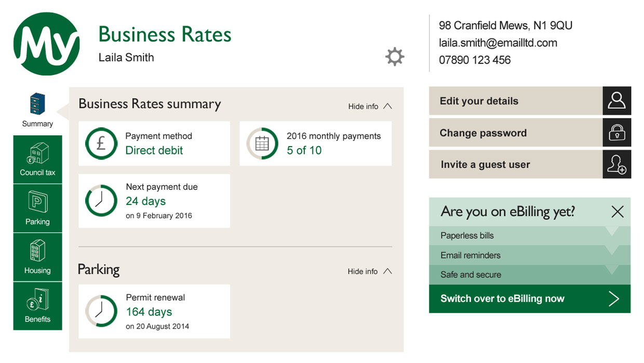Open the Next payment due card
The height and width of the screenshot is (363, 644).
pyautogui.click(x=154, y=201)
